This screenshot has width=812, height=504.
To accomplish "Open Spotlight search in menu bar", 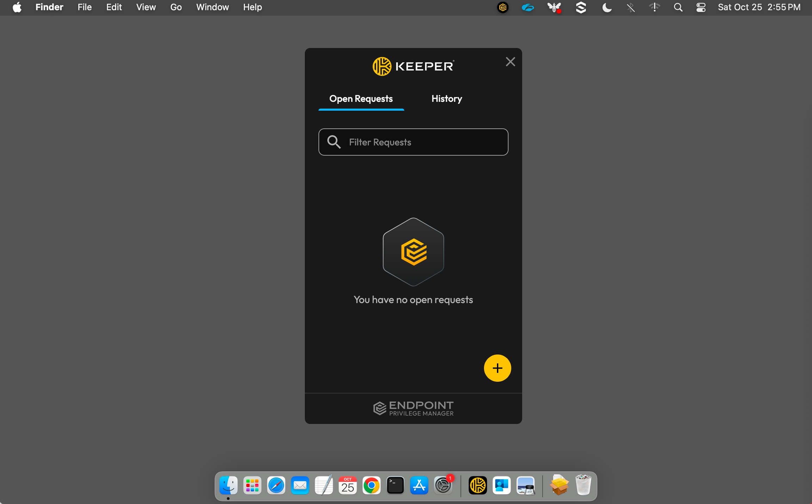I will [678, 7].
